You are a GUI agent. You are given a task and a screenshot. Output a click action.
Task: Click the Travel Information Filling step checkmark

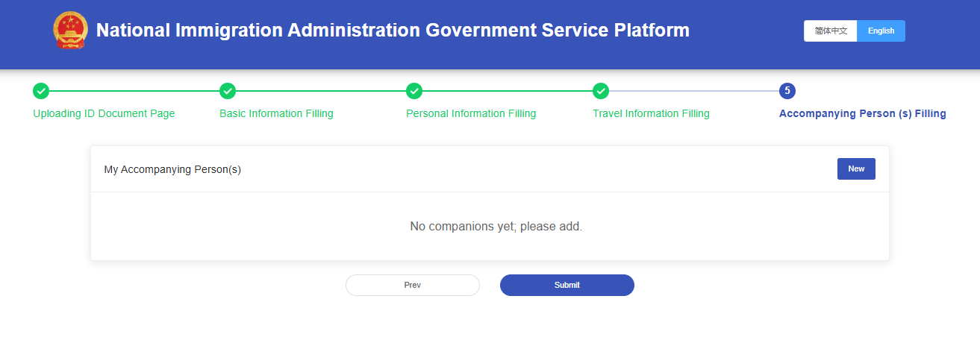601,91
